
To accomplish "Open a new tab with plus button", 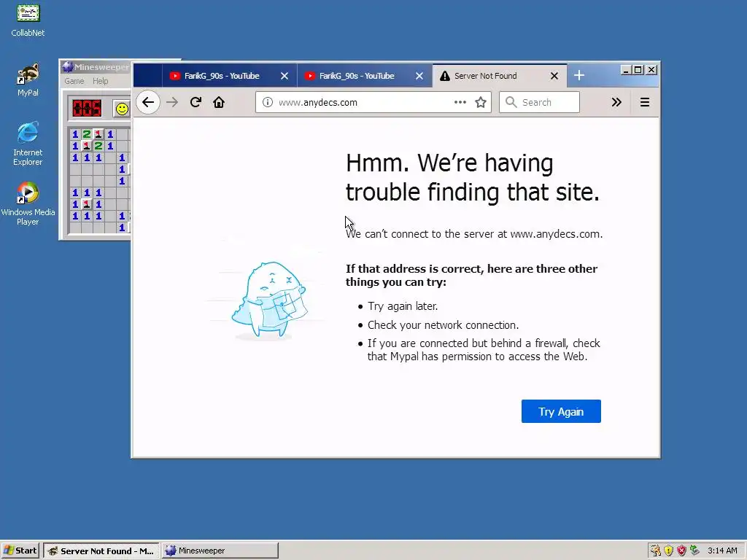I will 578,76.
